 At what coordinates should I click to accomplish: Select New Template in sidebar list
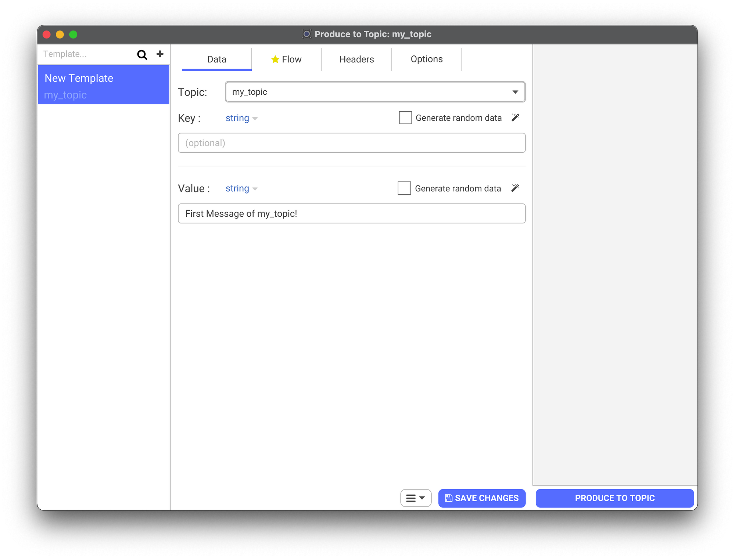[x=103, y=85]
